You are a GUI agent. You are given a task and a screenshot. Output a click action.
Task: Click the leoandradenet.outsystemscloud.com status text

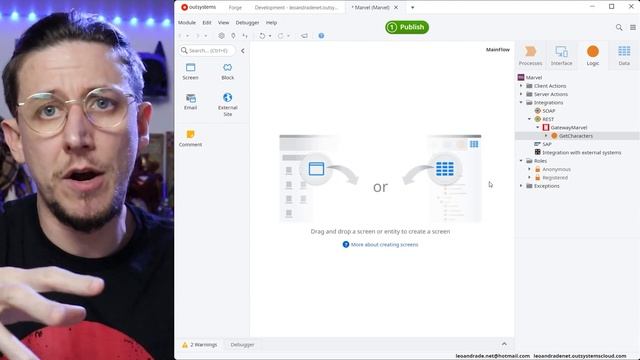[580, 356]
